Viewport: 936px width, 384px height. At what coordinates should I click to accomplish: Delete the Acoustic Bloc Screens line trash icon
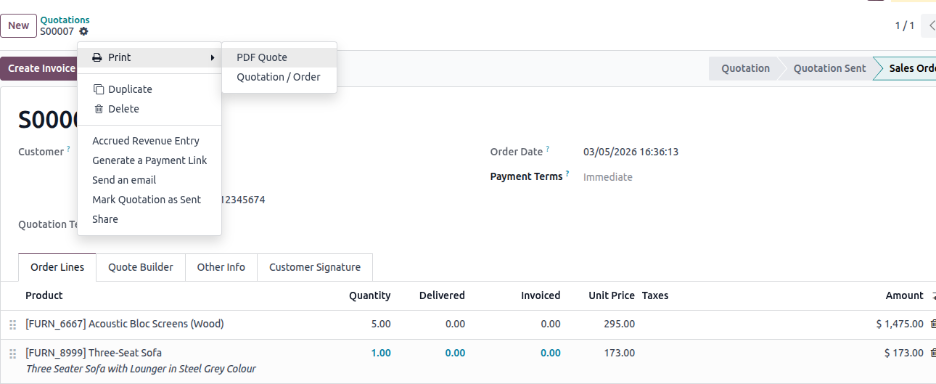[x=933, y=324]
